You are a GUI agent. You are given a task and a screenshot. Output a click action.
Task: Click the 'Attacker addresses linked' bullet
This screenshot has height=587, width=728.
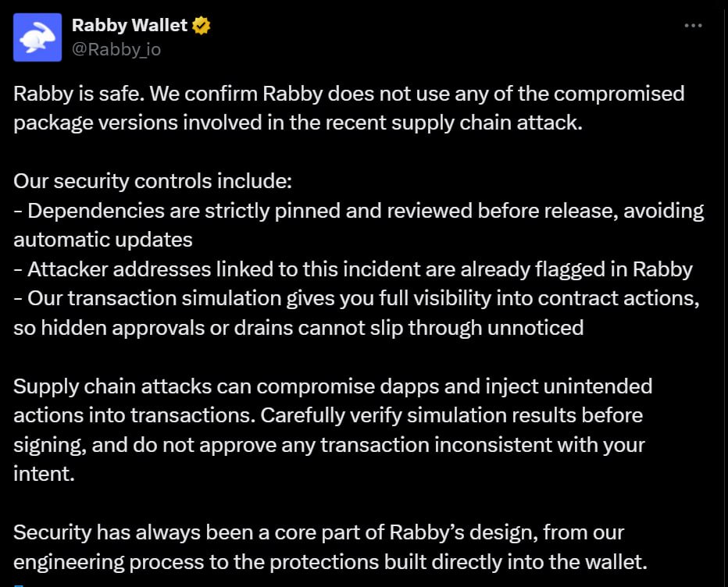tap(353, 269)
